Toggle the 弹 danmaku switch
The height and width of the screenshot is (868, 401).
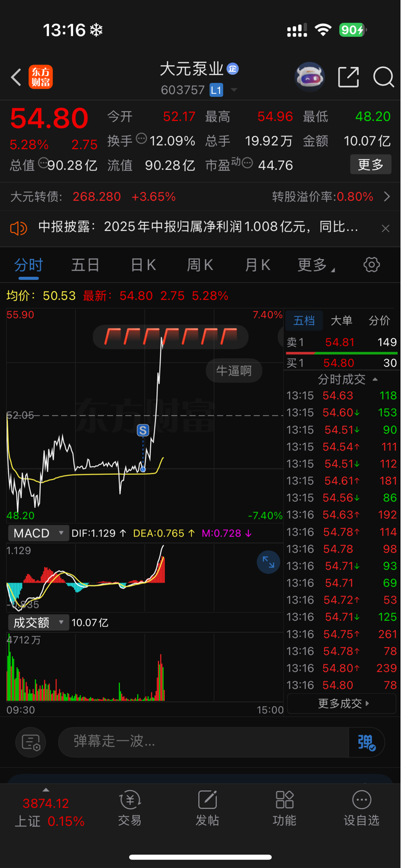tap(366, 742)
